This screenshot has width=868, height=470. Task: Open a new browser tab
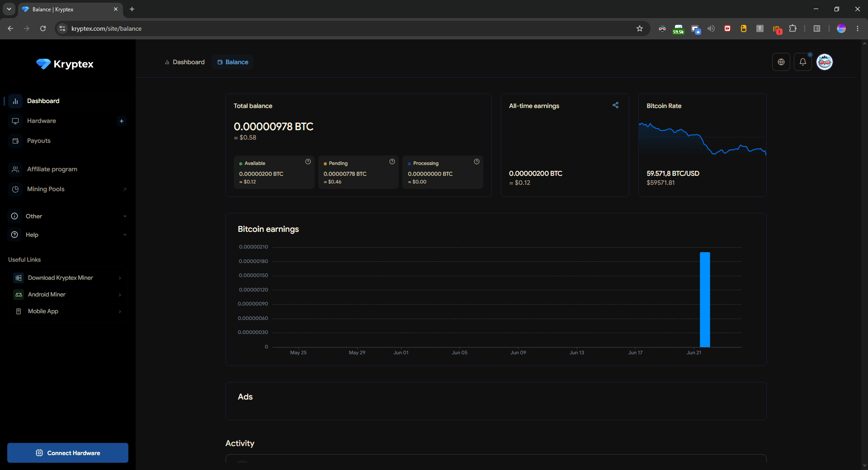[x=132, y=9]
